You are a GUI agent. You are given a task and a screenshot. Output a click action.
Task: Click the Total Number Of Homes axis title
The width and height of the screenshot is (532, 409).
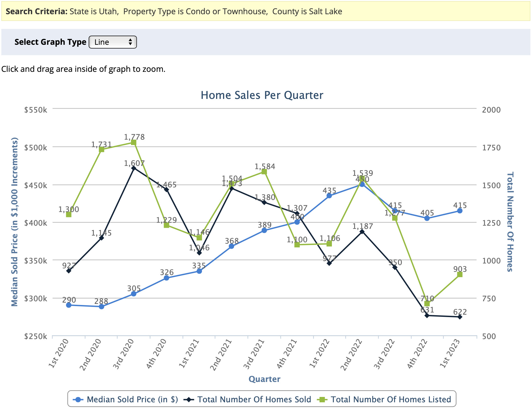point(510,222)
